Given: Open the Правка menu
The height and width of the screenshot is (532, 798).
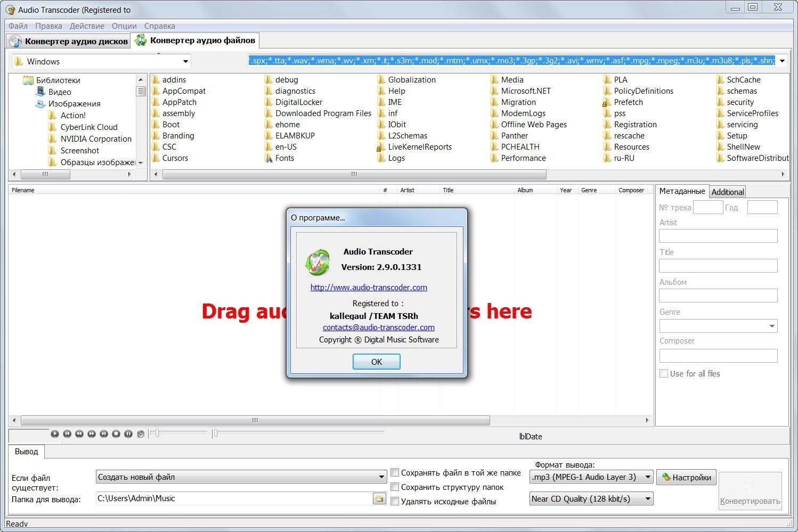Looking at the screenshot, I should (48, 26).
